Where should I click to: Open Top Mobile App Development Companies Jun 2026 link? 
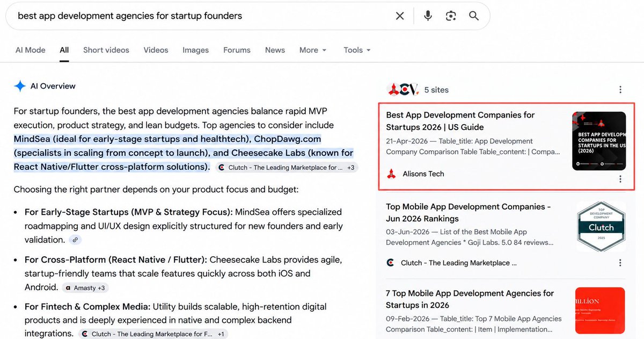(469, 213)
